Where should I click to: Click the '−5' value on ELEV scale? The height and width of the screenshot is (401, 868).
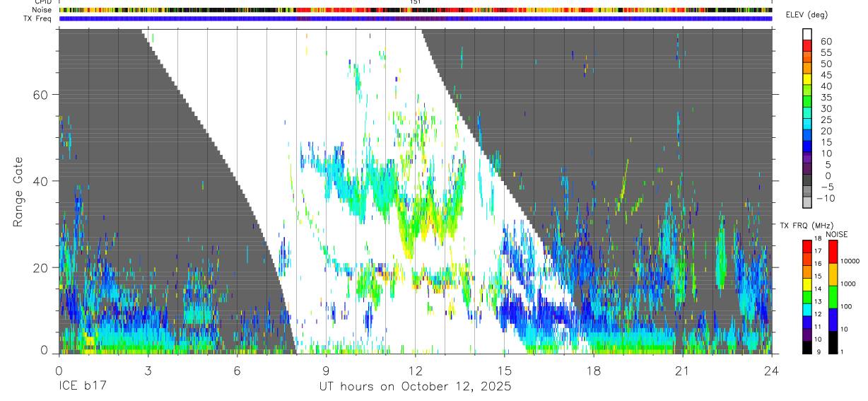point(827,187)
